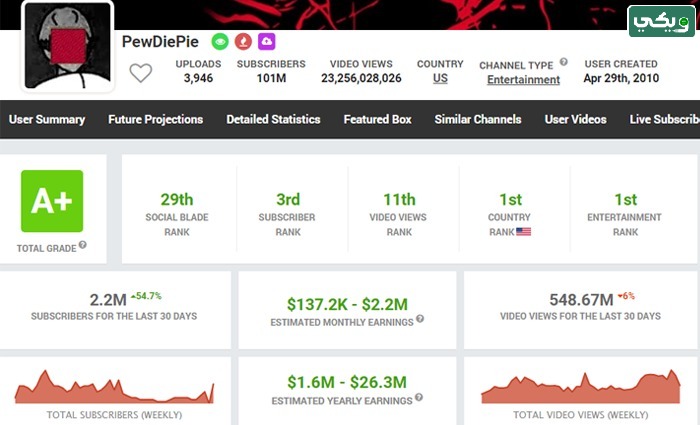Screen dimensions: 700x425
Task: Favorite the channel with heart icon
Action: 141,73
